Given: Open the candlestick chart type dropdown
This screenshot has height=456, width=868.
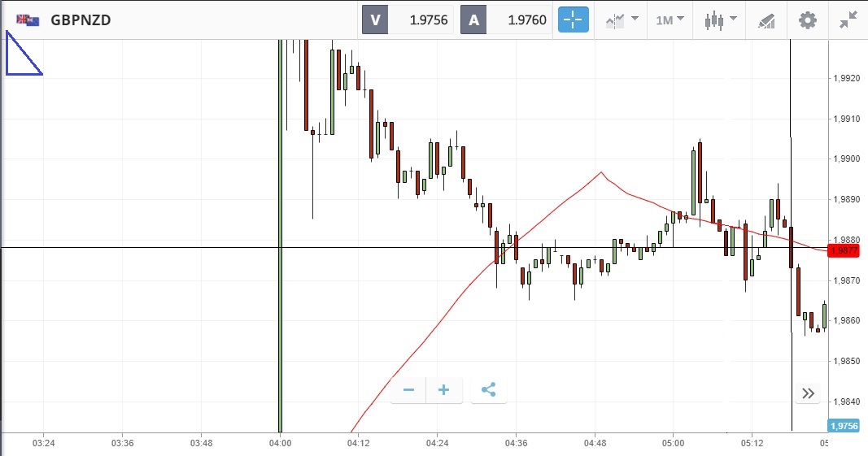Looking at the screenshot, I should point(720,20).
